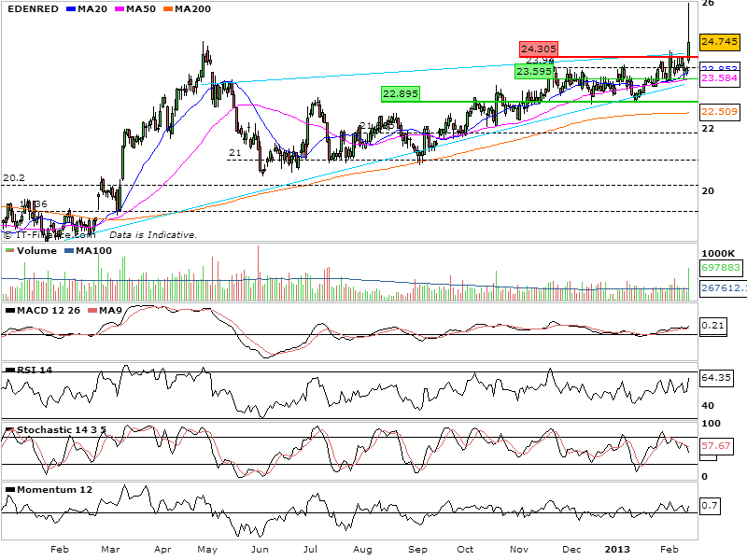Image resolution: width=747 pixels, height=560 pixels.
Task: Select the magenta 23.584 MA50 value
Action: (719, 77)
